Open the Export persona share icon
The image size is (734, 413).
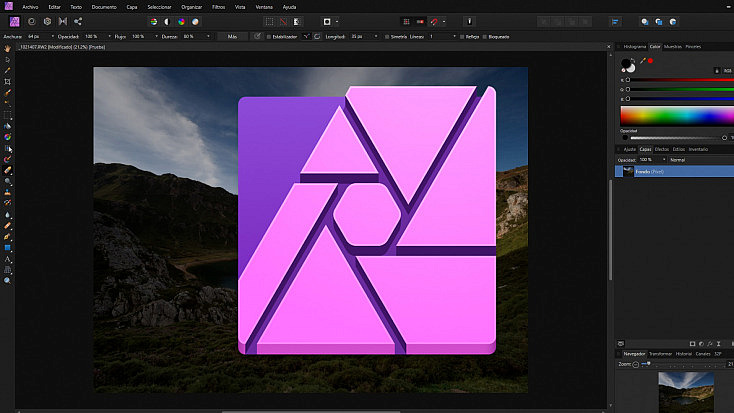(78, 22)
